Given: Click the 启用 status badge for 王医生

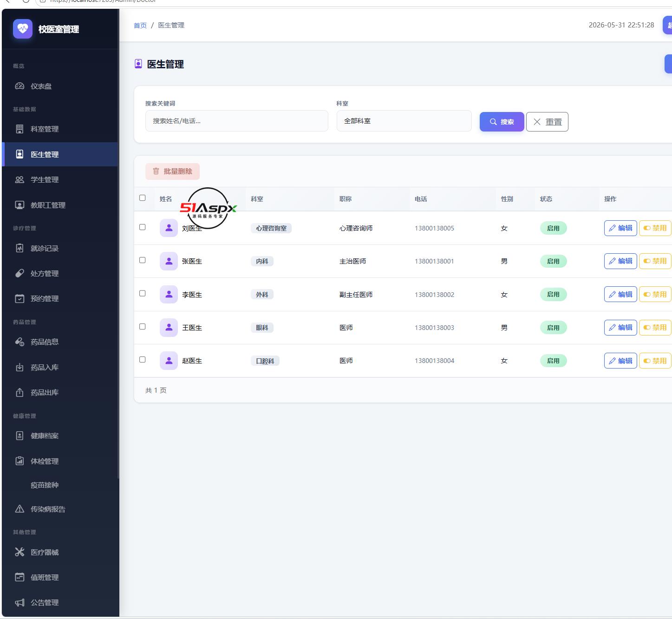Looking at the screenshot, I should (x=553, y=328).
